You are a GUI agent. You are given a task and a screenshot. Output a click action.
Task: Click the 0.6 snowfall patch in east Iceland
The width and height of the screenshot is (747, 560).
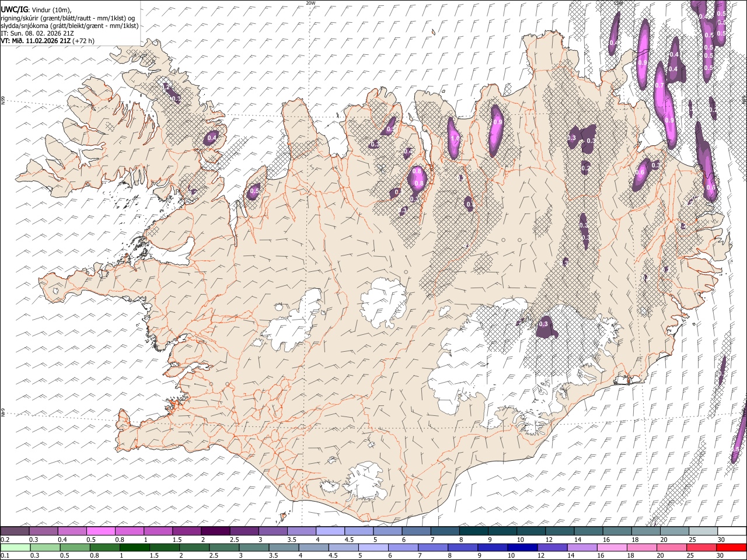pyautogui.click(x=641, y=175)
